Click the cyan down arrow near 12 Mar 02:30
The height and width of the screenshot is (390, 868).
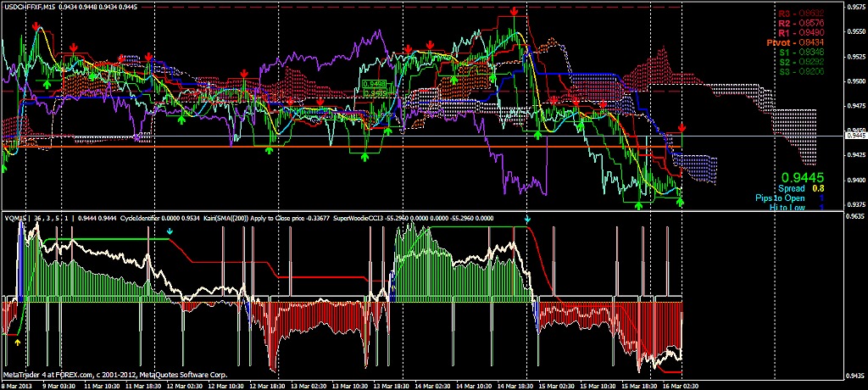169,231
